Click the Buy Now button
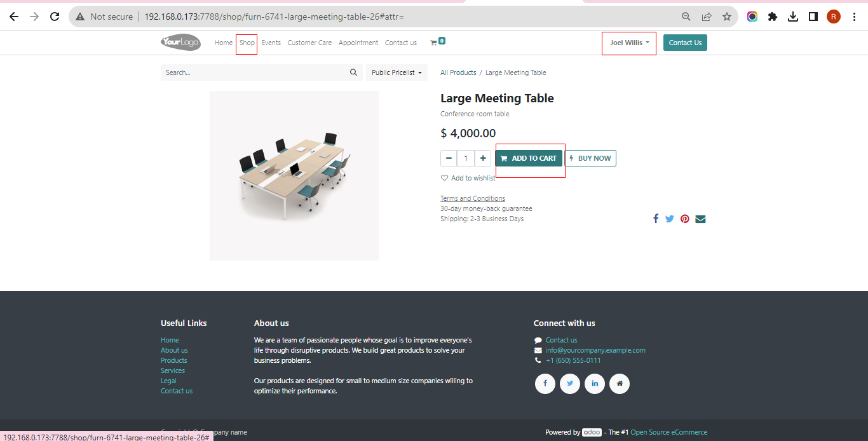 590,158
